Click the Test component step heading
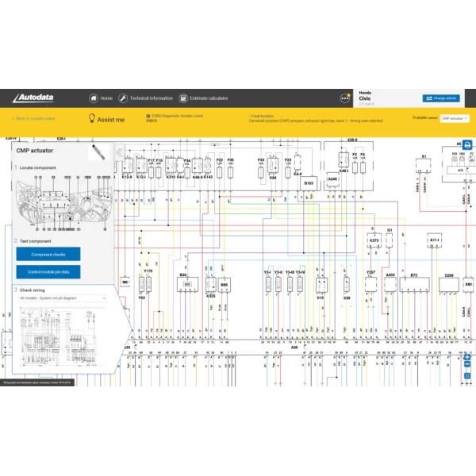This screenshot has width=476, height=476. pos(35,241)
